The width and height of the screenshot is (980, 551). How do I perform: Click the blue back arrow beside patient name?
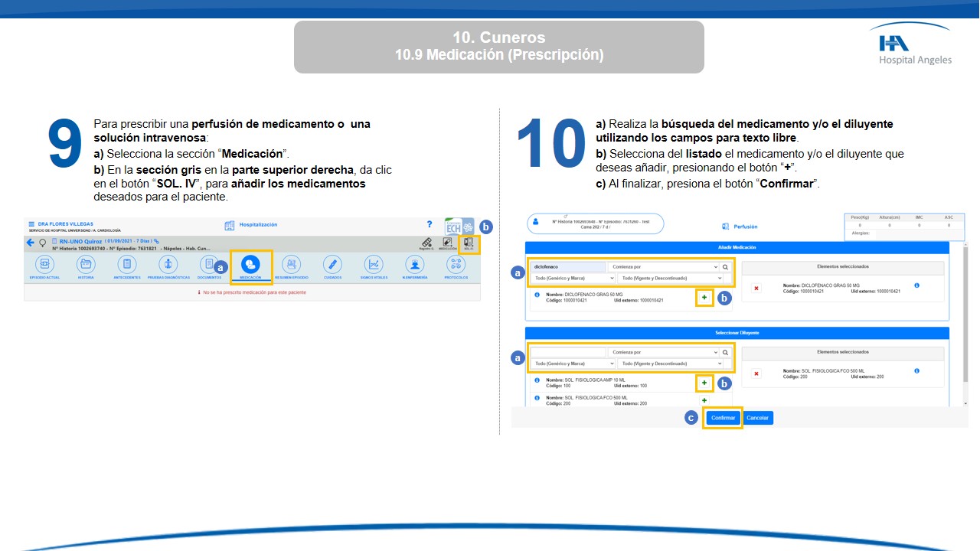point(31,243)
